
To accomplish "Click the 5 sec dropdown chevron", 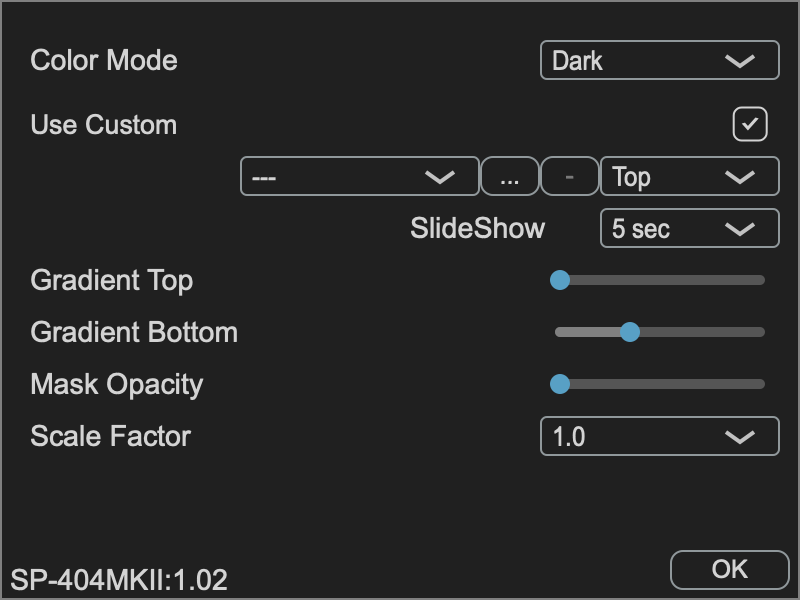I will (740, 229).
